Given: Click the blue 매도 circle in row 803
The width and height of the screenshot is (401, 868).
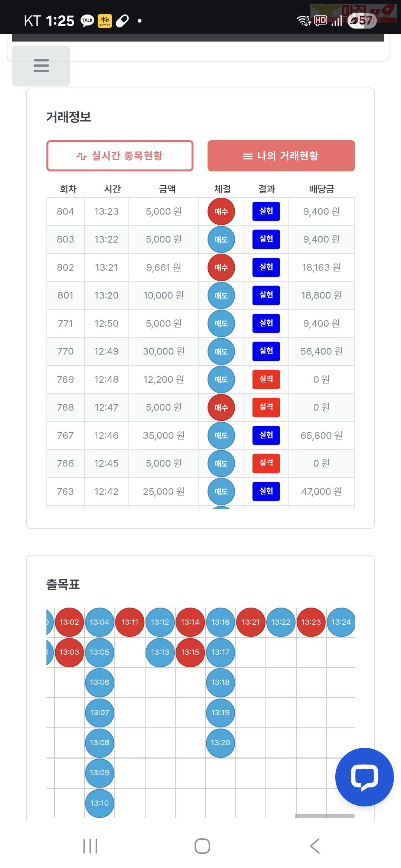Looking at the screenshot, I should point(221,240).
